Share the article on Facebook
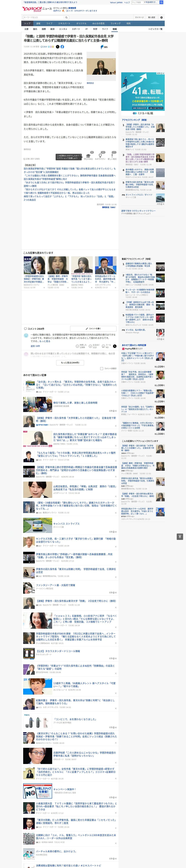This screenshot has width=186, height=868. (62, 47)
